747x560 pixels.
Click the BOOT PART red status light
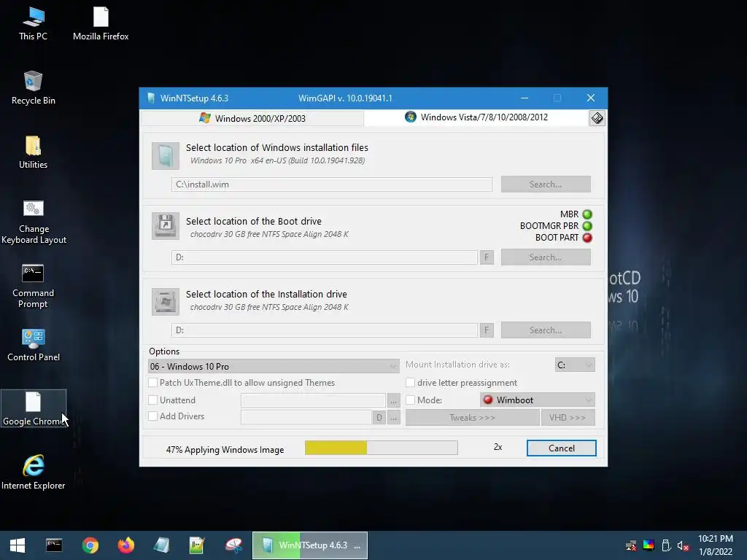(587, 238)
